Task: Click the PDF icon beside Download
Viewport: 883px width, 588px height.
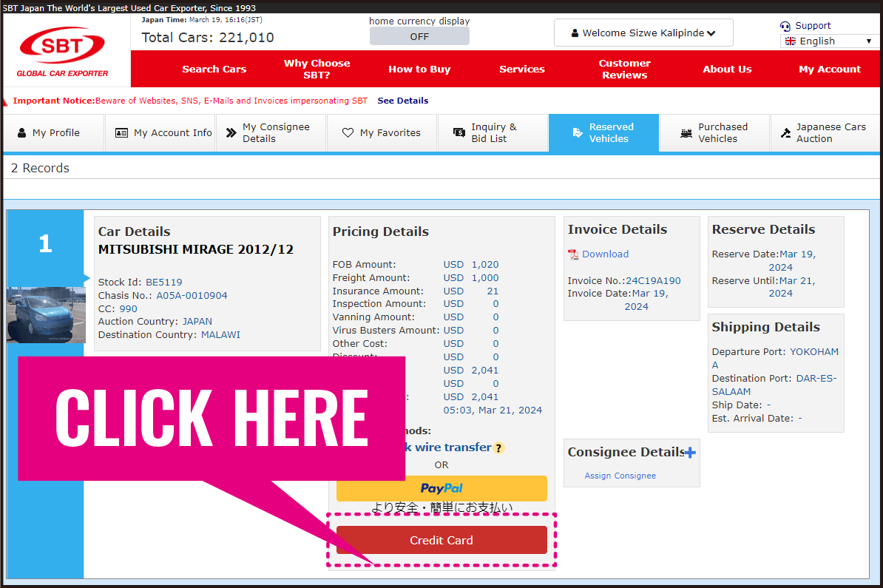Action: (573, 254)
